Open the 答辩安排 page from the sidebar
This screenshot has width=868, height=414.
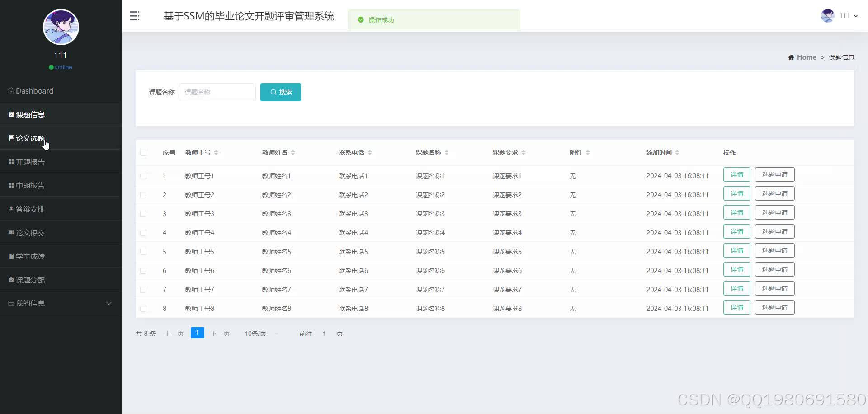[29, 208]
